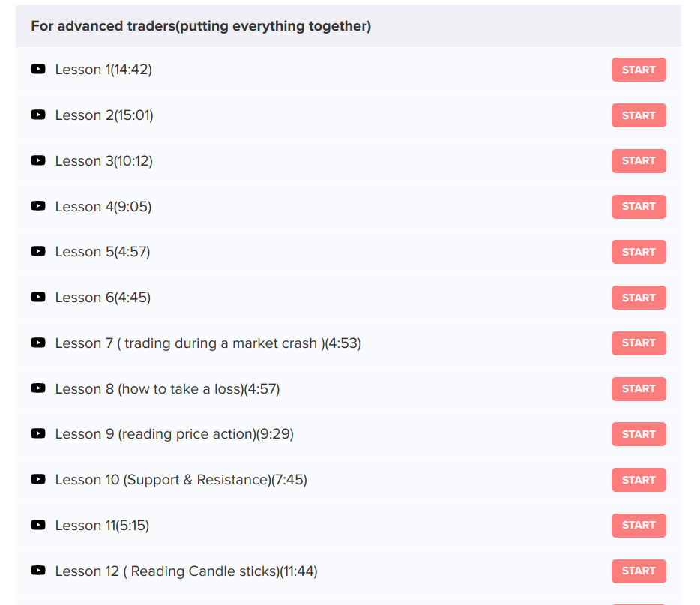The height and width of the screenshot is (605, 700).
Task: Start Lesson 1 video
Action: [639, 70]
